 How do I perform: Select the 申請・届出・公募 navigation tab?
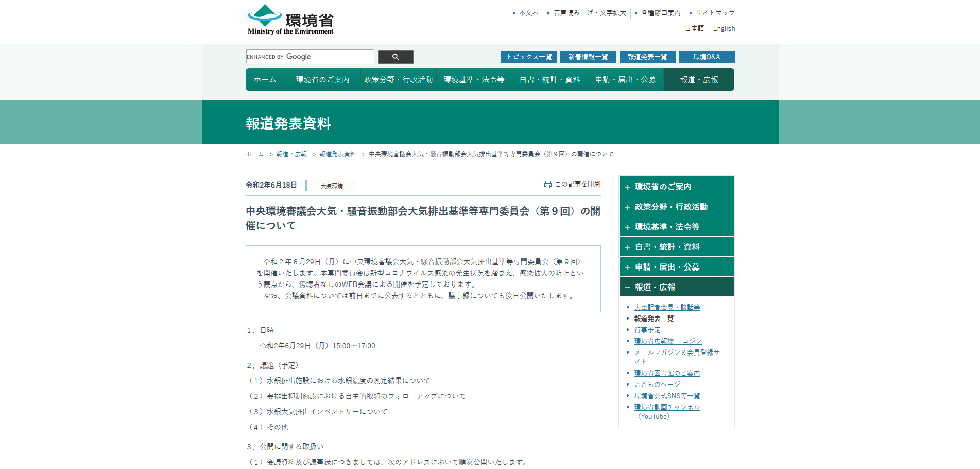(x=625, y=79)
